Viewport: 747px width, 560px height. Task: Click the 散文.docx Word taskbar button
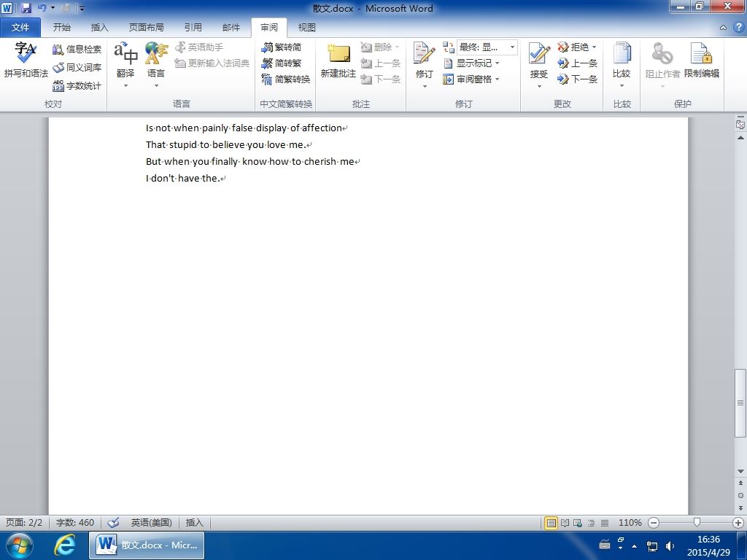[147, 545]
